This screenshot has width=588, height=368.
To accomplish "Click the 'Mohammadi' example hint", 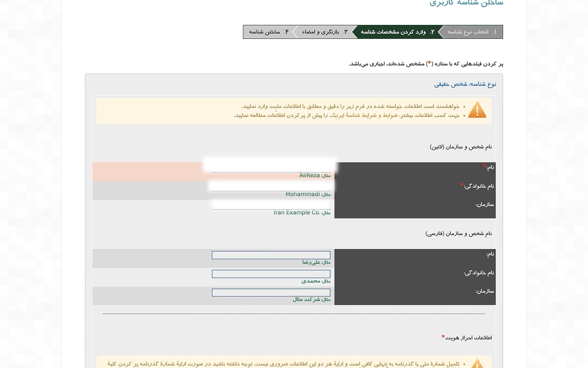I will (x=303, y=194).
